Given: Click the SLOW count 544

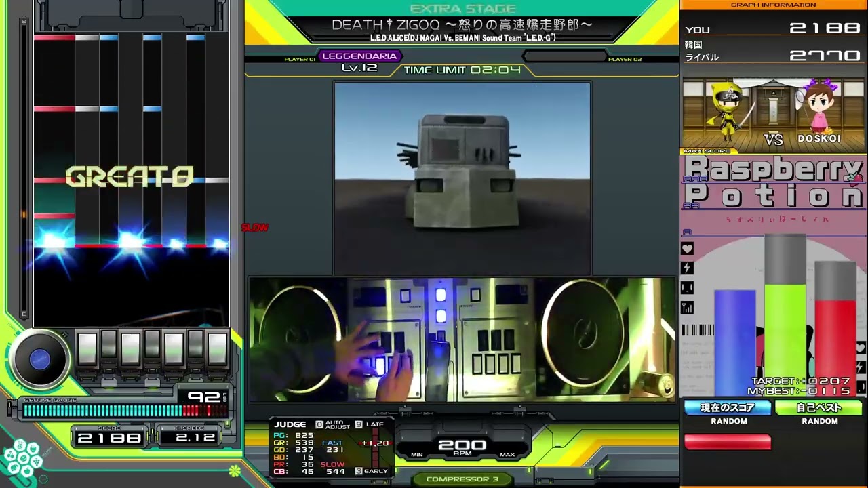Looking at the screenshot, I should point(335,472).
